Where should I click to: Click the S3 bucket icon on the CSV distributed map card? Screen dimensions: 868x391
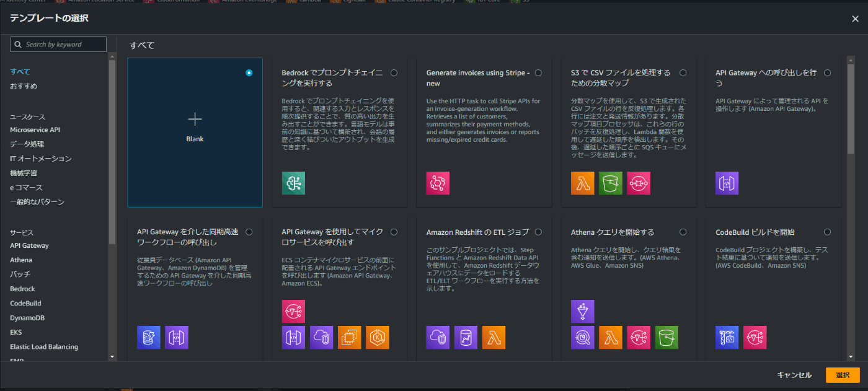click(x=611, y=183)
